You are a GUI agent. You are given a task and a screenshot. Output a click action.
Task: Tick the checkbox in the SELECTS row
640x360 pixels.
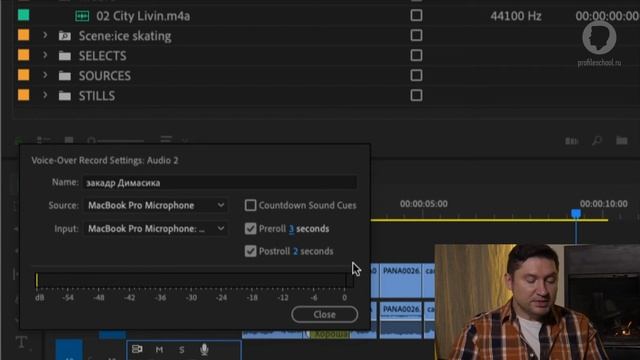tap(416, 55)
